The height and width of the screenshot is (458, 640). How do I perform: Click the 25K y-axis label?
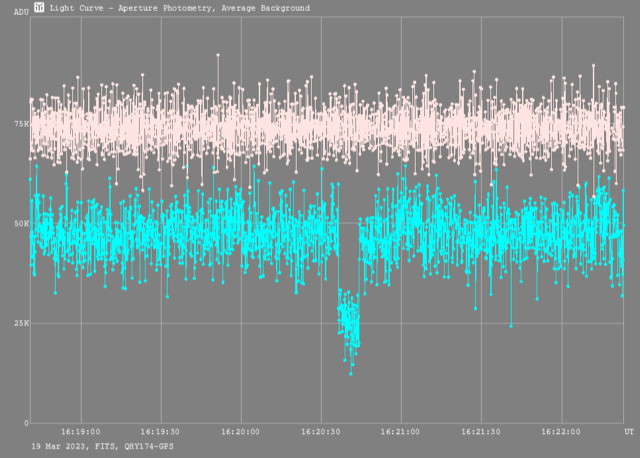22,323
